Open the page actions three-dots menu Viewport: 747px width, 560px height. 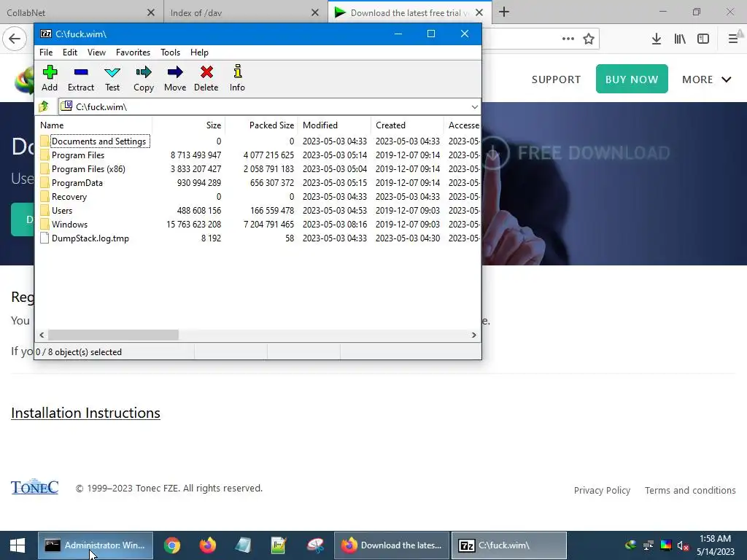coord(568,39)
